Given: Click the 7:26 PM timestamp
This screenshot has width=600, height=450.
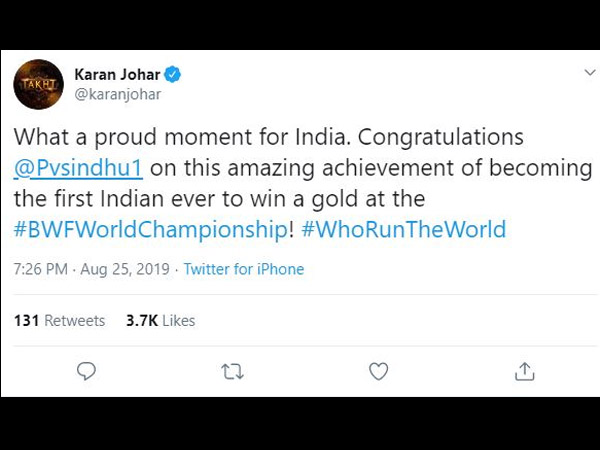Looking at the screenshot, I should (x=41, y=269).
